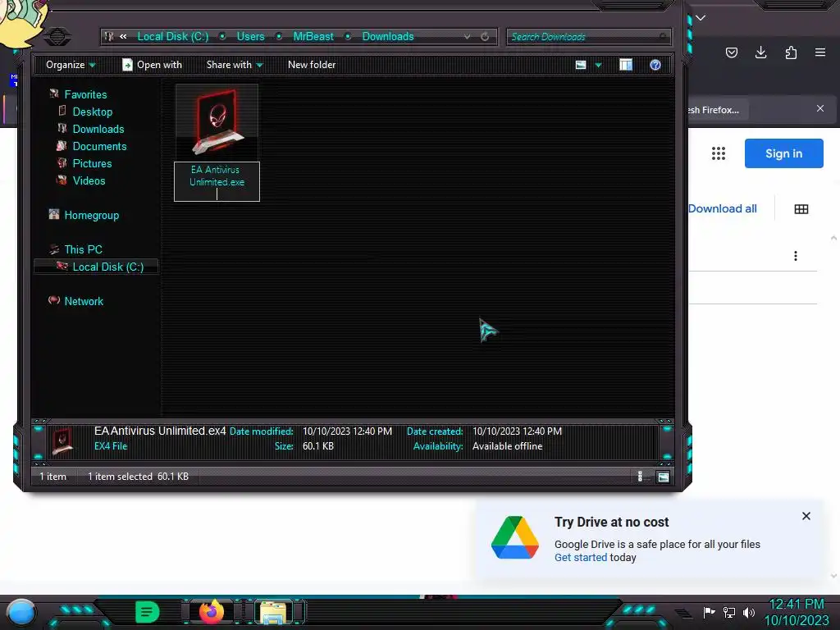Screen dimensions: 840x630
Task: Click the Search Downloads field
Action: point(588,36)
